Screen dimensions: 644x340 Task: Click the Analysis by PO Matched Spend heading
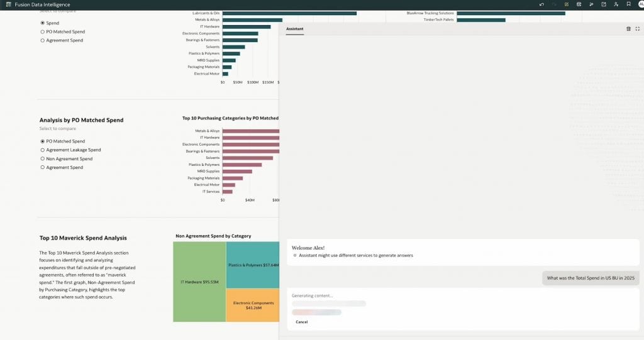tap(81, 120)
